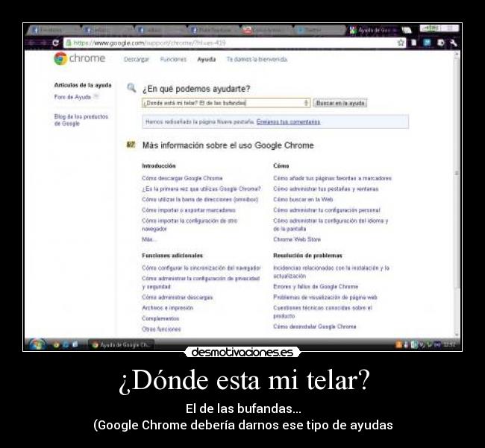Bookmark this page with the star icon

(401, 42)
